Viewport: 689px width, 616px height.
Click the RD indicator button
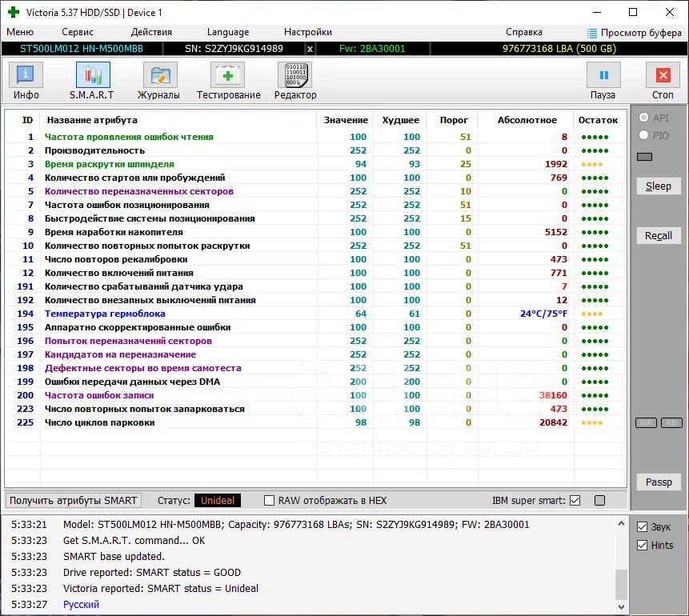pos(671,422)
